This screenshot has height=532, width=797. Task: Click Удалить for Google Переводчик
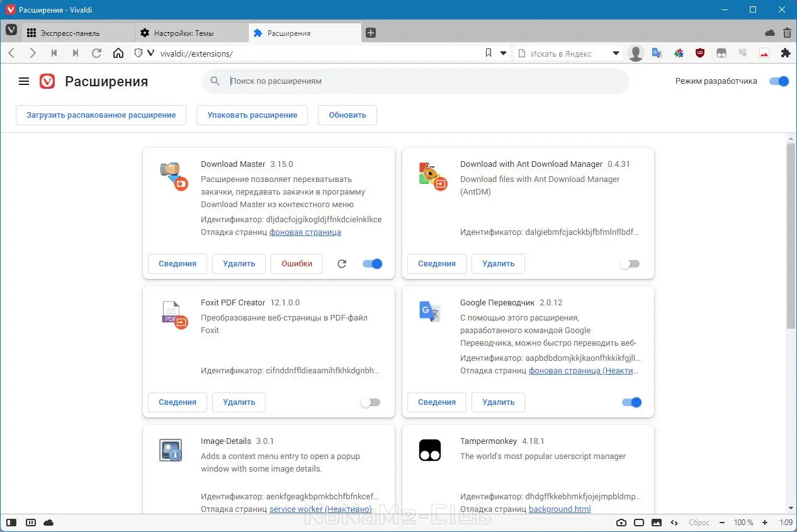point(499,402)
